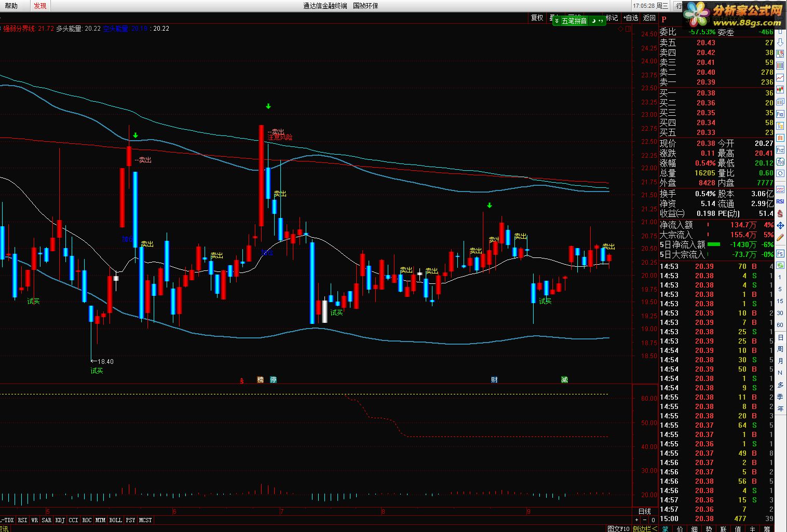Click the 图文F10 button
Viewport: 787px width, 532px height.
618,529
